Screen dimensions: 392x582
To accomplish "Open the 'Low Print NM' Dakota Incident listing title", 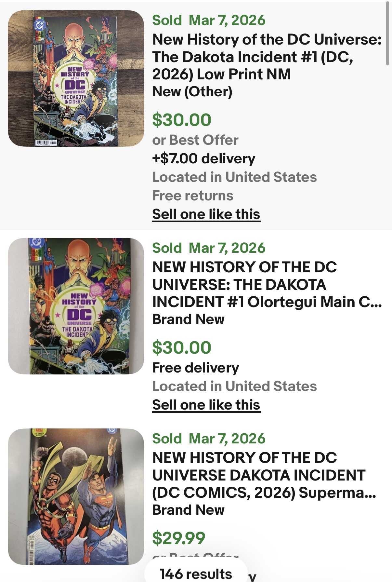I will click(267, 57).
